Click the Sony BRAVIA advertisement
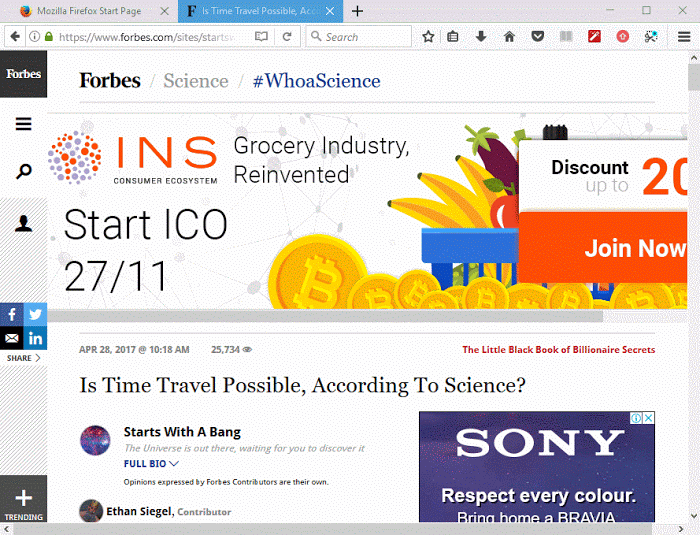The height and width of the screenshot is (535, 700). click(537, 467)
